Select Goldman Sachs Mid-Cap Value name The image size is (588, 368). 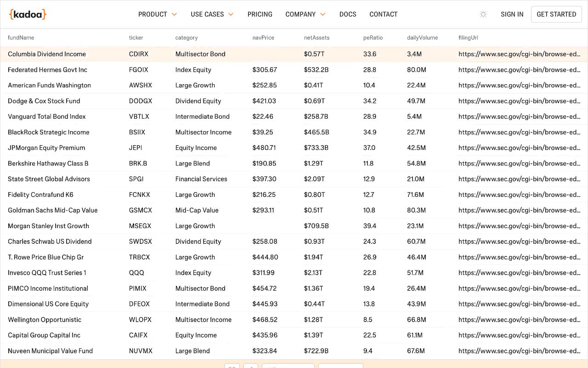tap(53, 210)
